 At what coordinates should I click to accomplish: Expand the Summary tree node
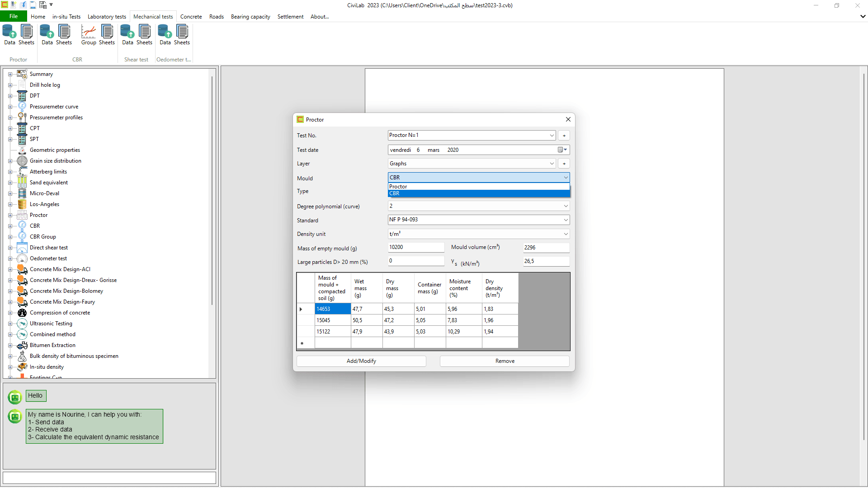(11, 74)
